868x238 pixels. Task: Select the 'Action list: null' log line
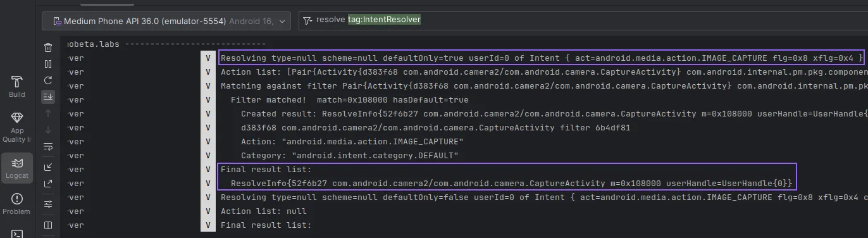pos(264,211)
